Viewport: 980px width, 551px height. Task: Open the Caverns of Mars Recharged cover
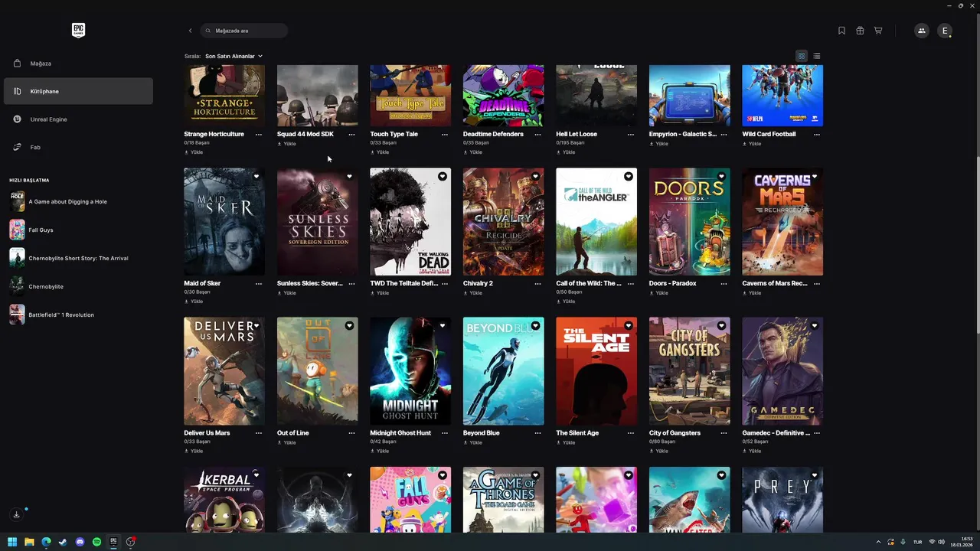pyautogui.click(x=782, y=222)
